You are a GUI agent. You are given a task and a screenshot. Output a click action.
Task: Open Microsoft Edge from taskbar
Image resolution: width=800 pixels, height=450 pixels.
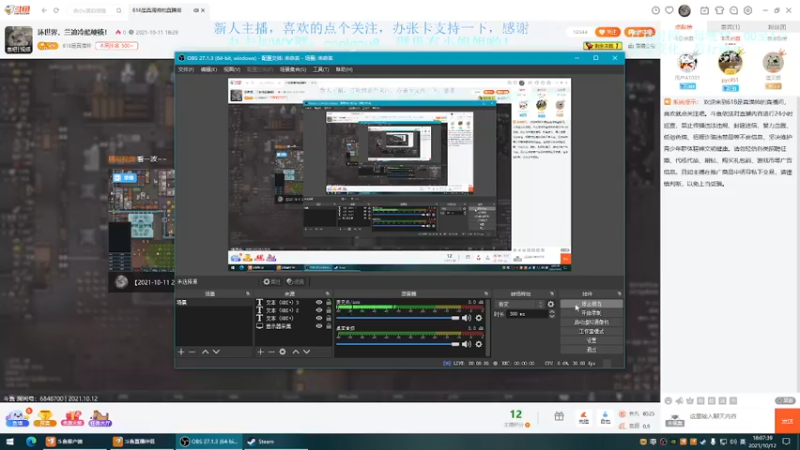31,441
